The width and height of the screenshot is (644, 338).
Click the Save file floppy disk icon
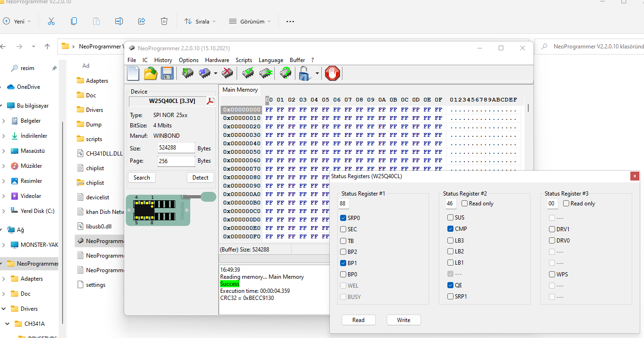(167, 73)
